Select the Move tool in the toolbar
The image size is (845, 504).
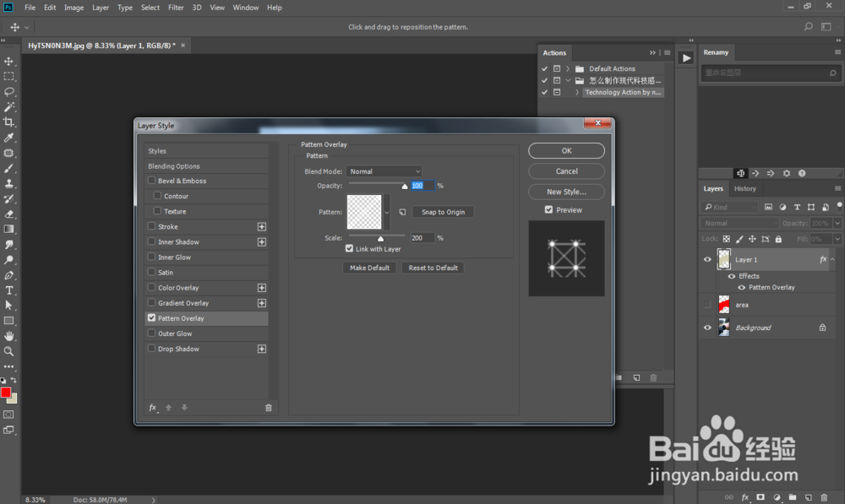pos(8,62)
